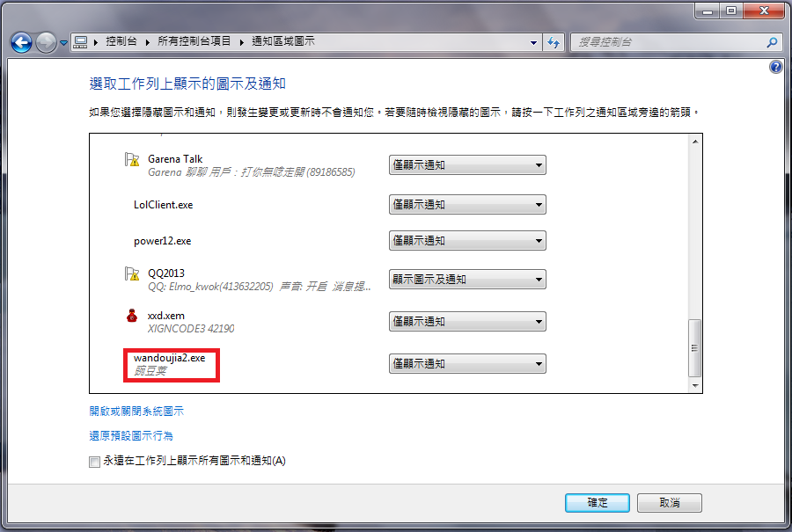Click the QQ2013 flag warning icon
This screenshot has width=792, height=532.
(132, 273)
